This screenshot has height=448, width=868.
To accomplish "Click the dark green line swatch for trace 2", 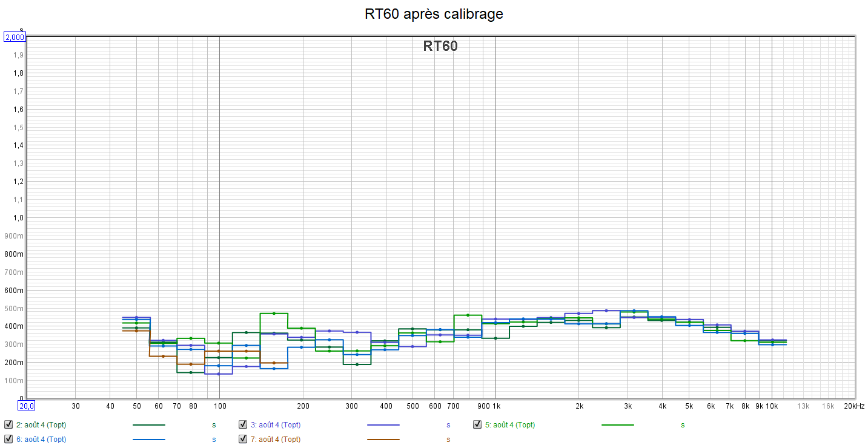I will pos(149,425).
